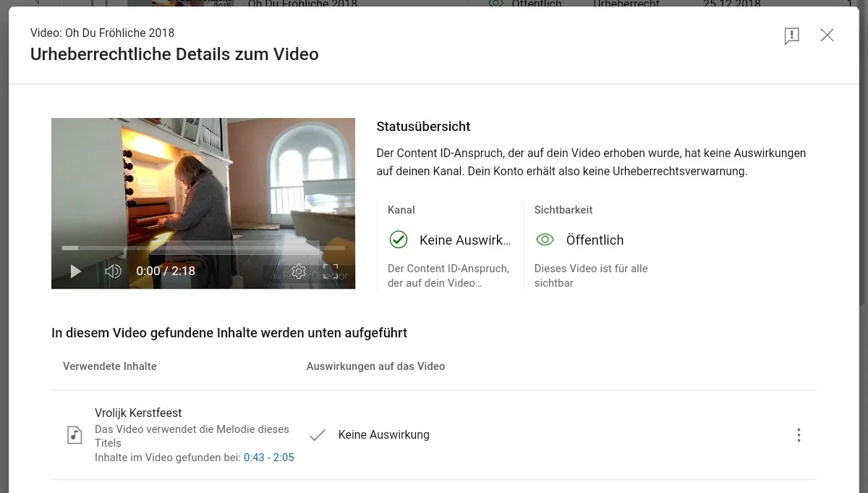Expand the truncated Content ID-Anspruch description under Kanal

[x=448, y=275]
